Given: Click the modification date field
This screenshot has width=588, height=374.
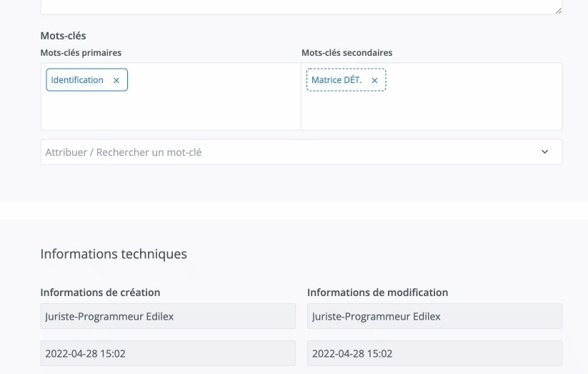Looking at the screenshot, I should (434, 353).
